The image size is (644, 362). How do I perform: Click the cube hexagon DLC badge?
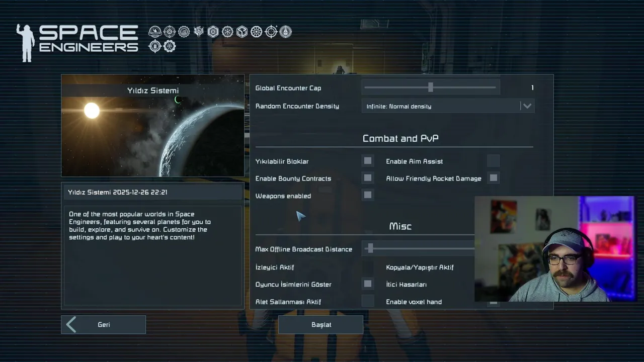[x=242, y=32]
